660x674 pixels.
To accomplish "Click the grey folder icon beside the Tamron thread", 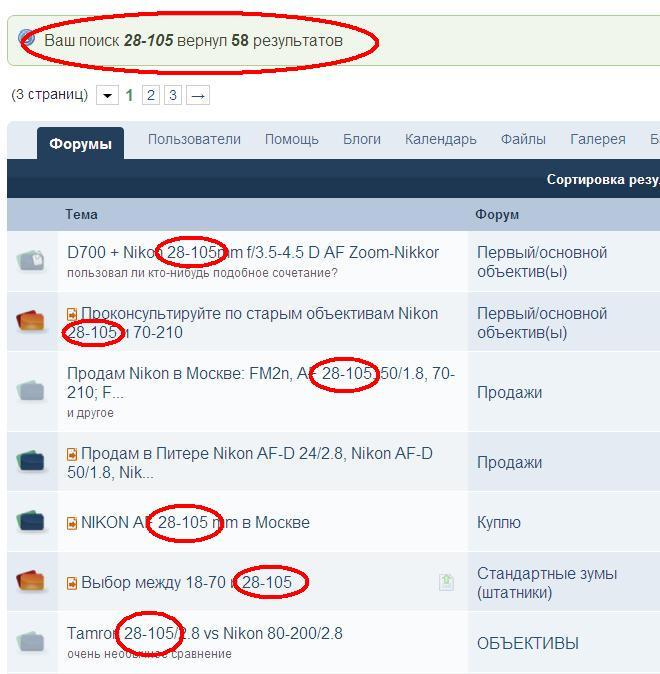I will click(31, 642).
